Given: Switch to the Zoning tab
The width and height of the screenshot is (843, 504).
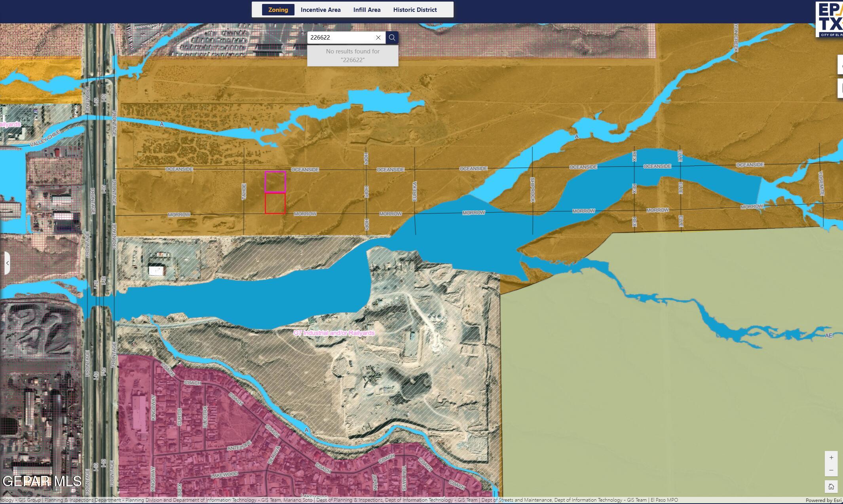Looking at the screenshot, I should [x=278, y=10].
